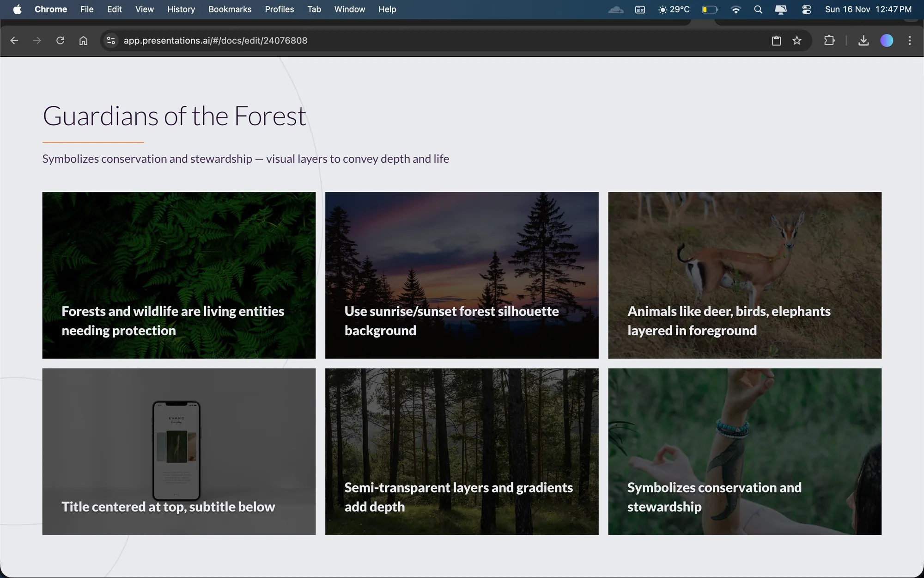Open the Profiles menu
The width and height of the screenshot is (924, 578).
[x=280, y=9]
